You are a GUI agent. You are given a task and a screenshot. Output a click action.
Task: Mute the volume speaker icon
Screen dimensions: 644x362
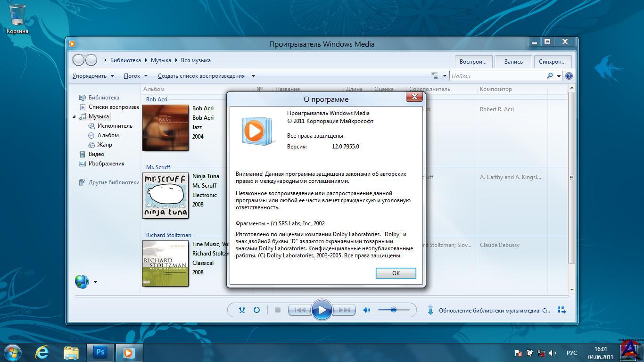pyautogui.click(x=366, y=310)
